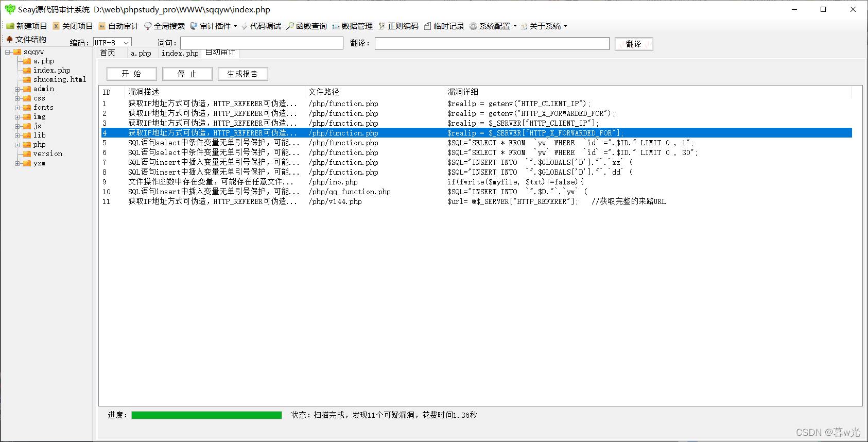Open 函数查询 tool
The width and height of the screenshot is (868, 442).
pyautogui.click(x=306, y=26)
